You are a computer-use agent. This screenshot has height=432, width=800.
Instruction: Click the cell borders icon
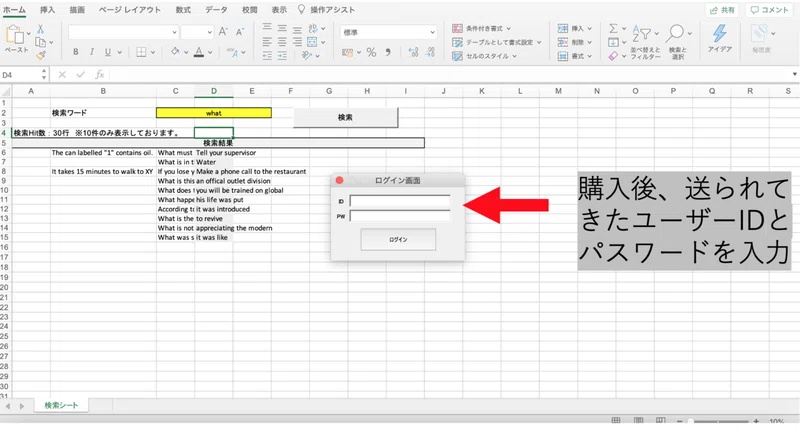141,52
